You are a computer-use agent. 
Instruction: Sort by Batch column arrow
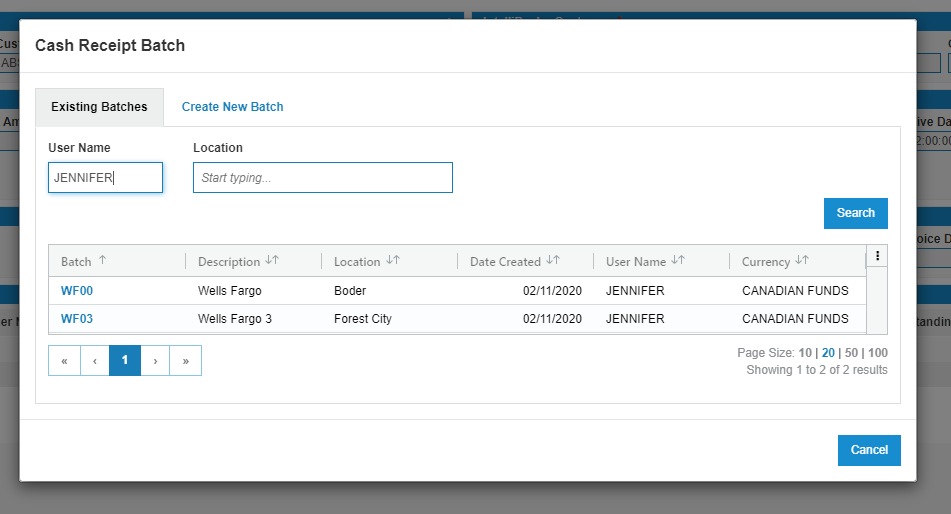[x=102, y=260]
